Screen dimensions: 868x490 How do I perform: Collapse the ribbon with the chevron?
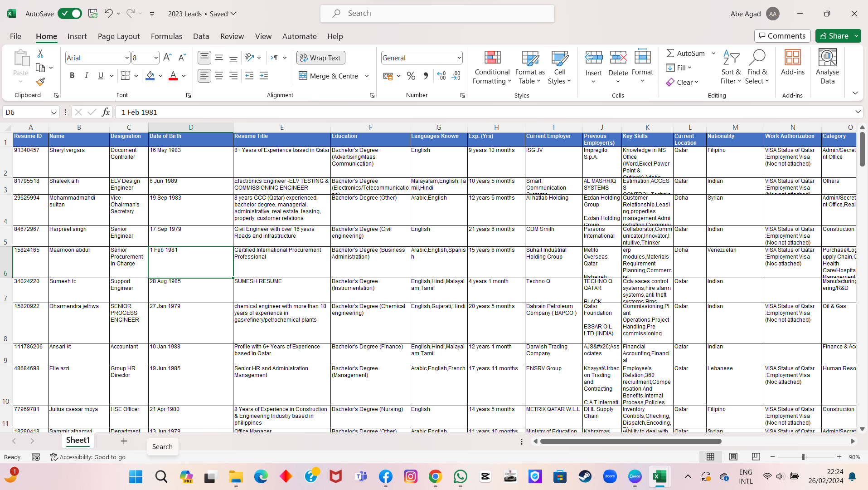pyautogui.click(x=855, y=93)
